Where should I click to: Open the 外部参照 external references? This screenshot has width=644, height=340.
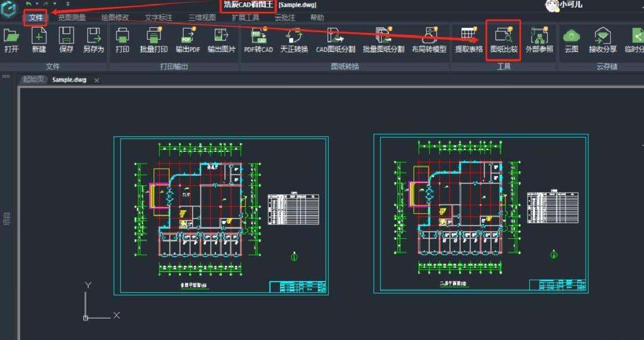click(x=539, y=40)
